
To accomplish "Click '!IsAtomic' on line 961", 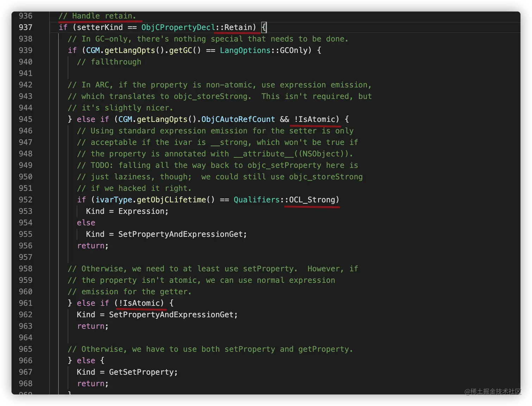I will click(139, 303).
